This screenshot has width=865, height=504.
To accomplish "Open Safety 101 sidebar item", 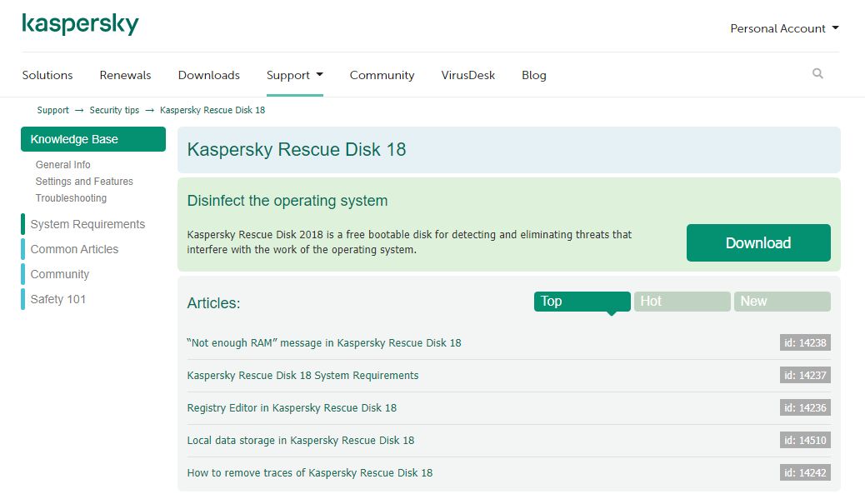I will coord(58,299).
